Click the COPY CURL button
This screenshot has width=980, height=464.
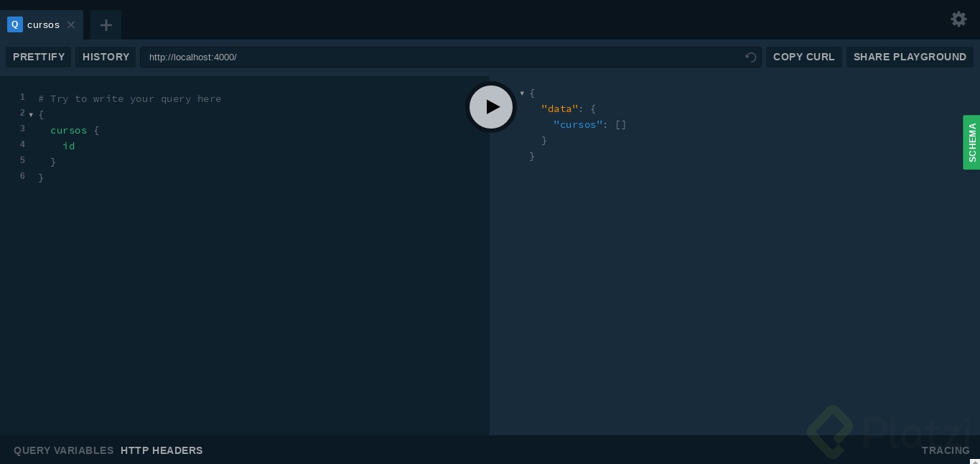pos(803,57)
